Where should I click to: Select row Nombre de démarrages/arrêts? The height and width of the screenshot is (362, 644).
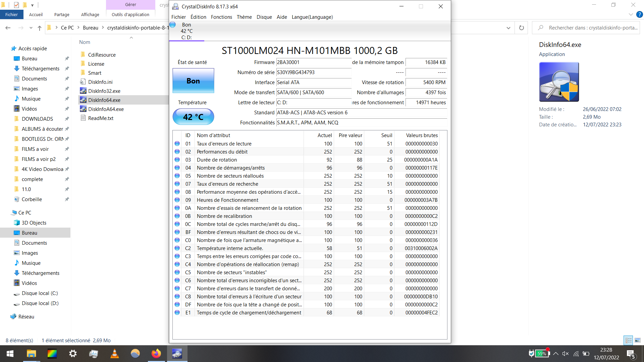point(306,168)
